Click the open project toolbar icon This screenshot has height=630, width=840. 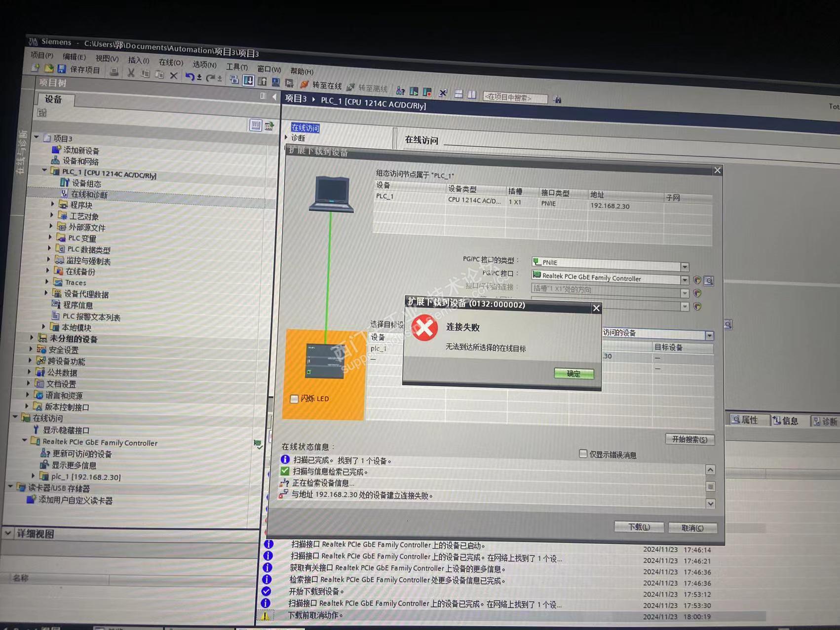click(49, 68)
